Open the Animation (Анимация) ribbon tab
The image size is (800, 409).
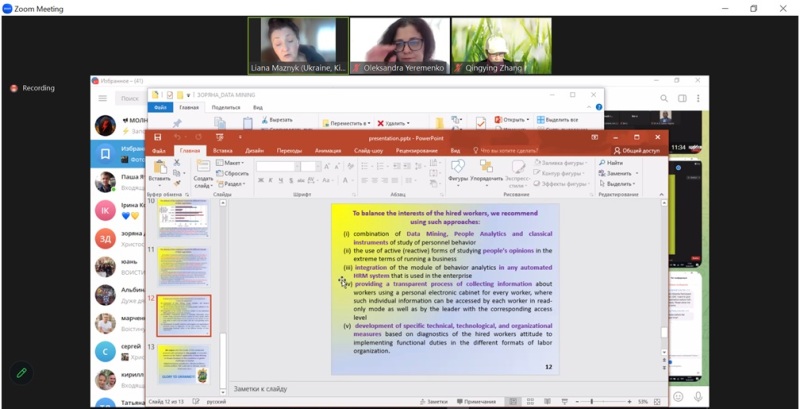(x=327, y=151)
